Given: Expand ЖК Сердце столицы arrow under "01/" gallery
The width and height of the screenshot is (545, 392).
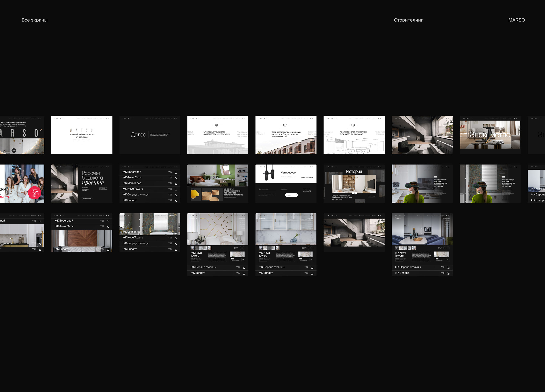Looking at the screenshot, I should coord(448,267).
